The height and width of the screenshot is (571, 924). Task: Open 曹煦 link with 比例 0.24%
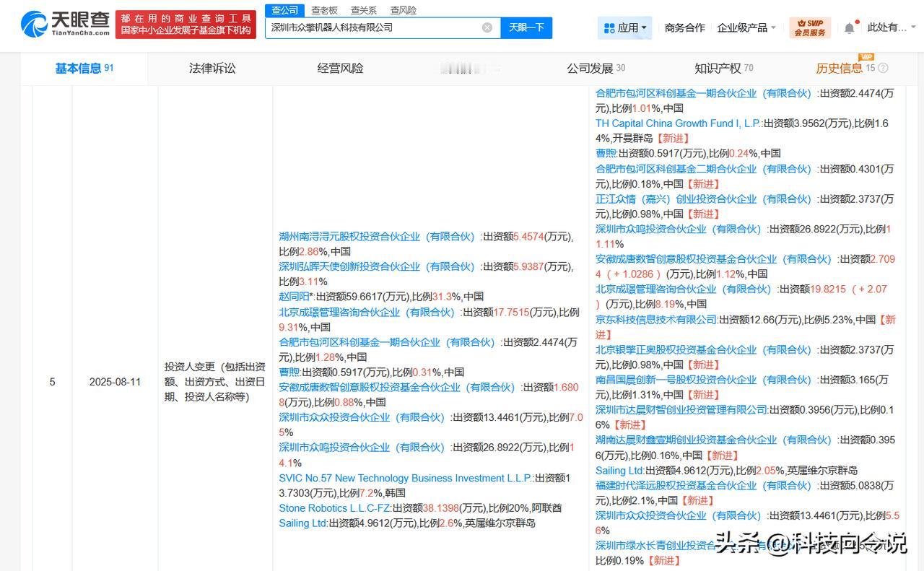(x=606, y=153)
